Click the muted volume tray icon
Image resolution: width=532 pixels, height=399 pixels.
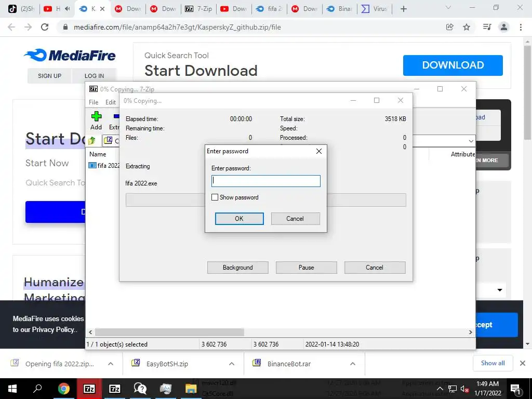(464, 389)
